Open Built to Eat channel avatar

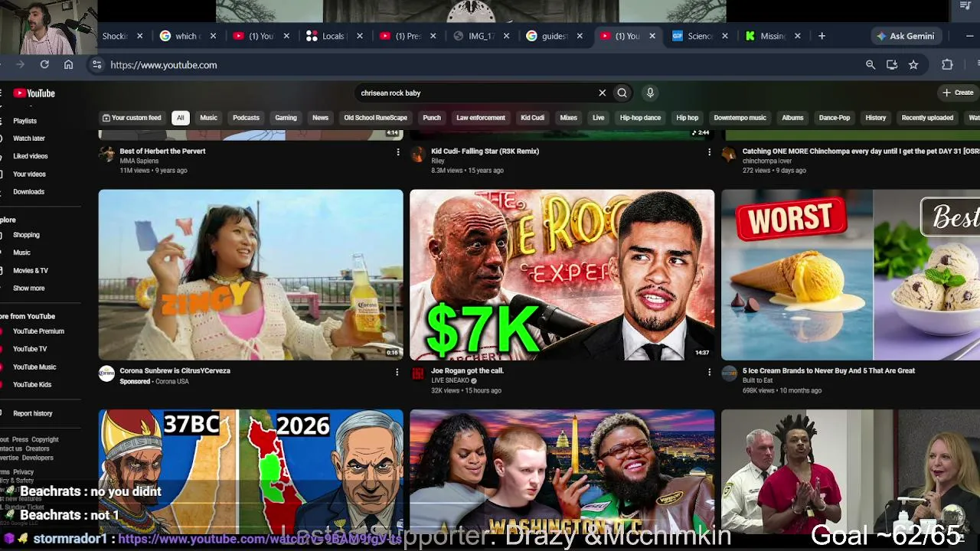[x=729, y=373]
